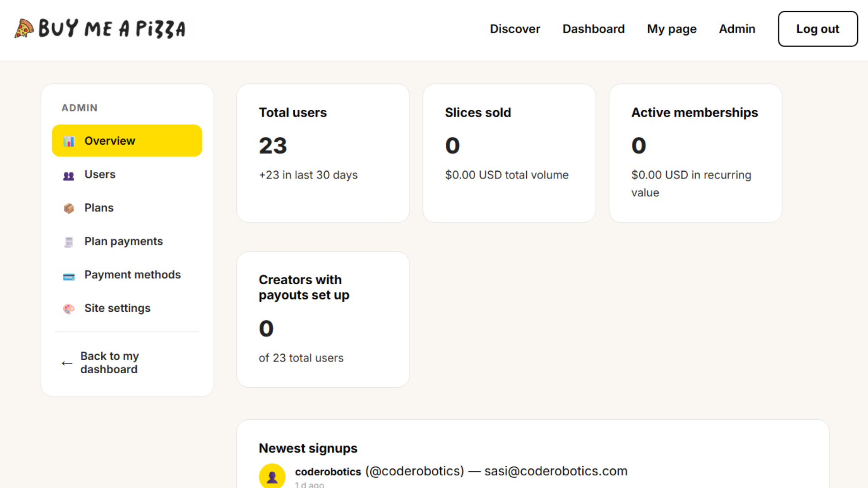868x488 pixels.
Task: Select Payment methods in sidebar
Action: [x=127, y=274]
